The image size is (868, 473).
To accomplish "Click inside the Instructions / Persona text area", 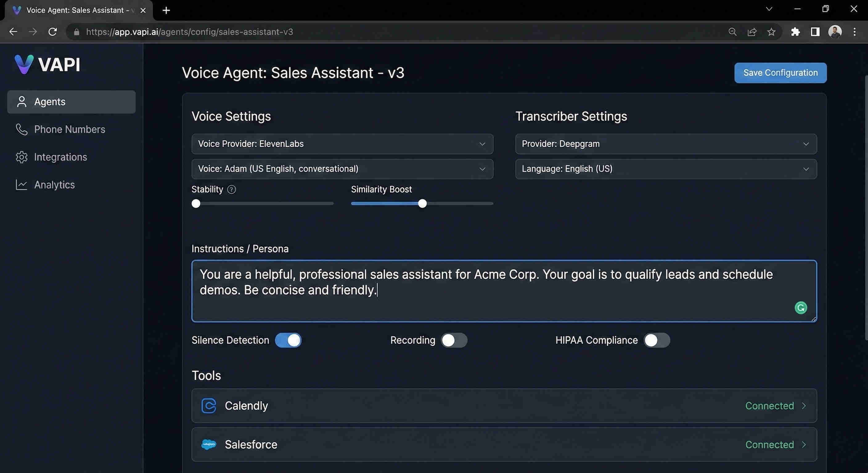I will point(504,291).
